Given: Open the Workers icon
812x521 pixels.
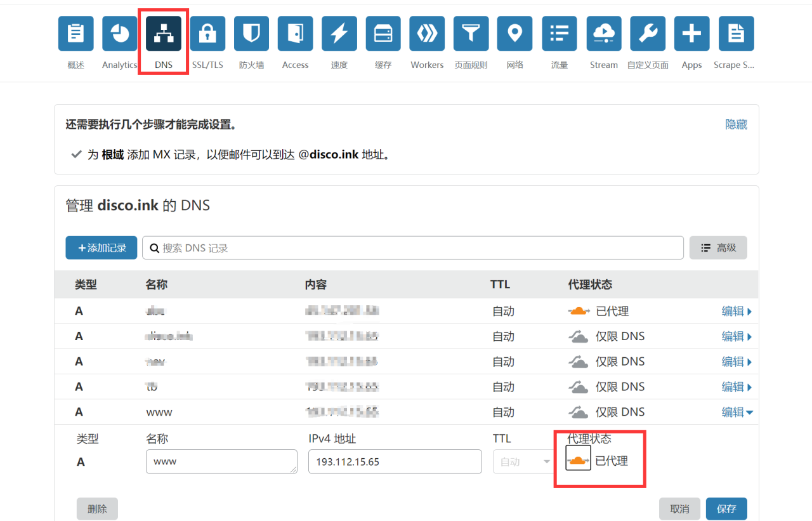Looking at the screenshot, I should click(427, 34).
